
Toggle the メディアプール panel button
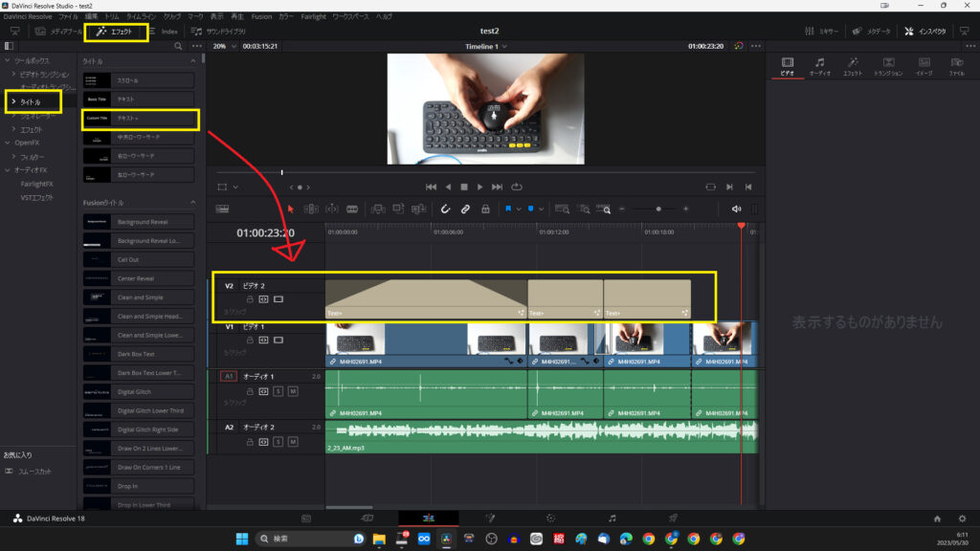58,32
